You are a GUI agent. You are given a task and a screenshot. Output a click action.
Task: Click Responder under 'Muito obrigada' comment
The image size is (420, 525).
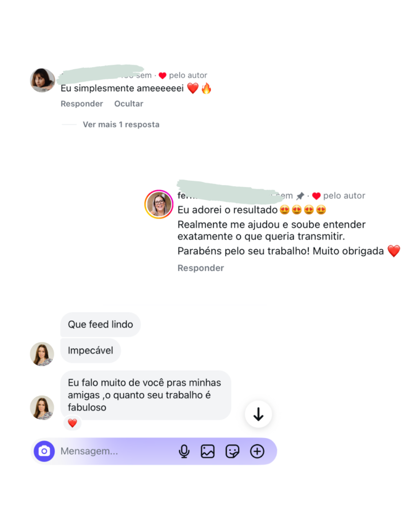point(201,268)
